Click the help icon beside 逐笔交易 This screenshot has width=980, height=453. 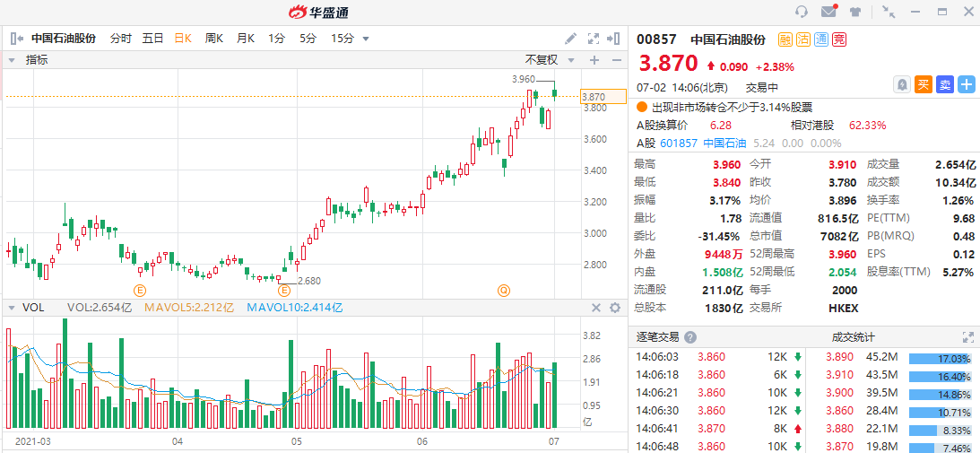(690, 337)
